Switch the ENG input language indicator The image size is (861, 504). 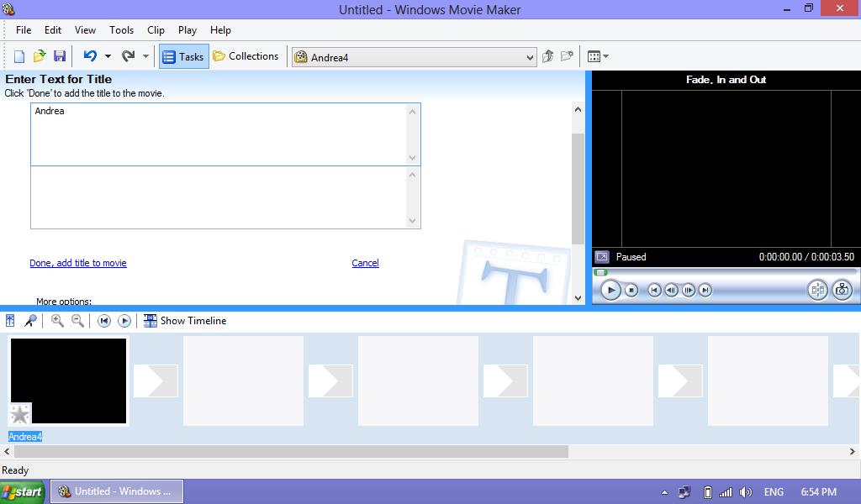click(x=774, y=492)
